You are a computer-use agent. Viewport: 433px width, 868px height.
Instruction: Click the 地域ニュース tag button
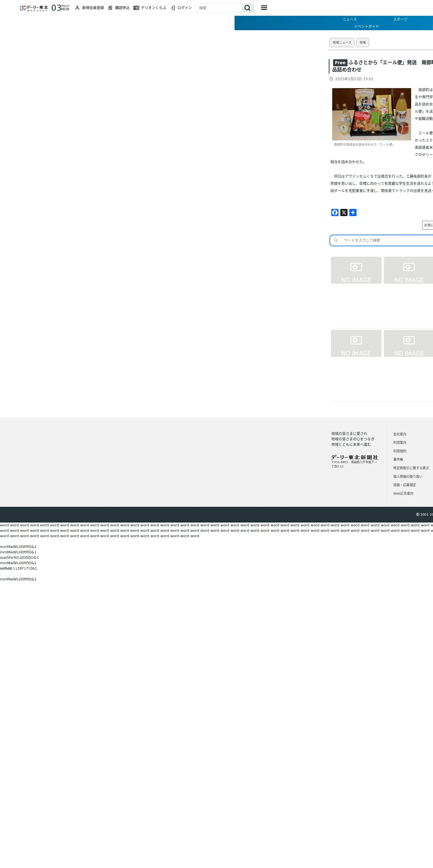coord(342,42)
